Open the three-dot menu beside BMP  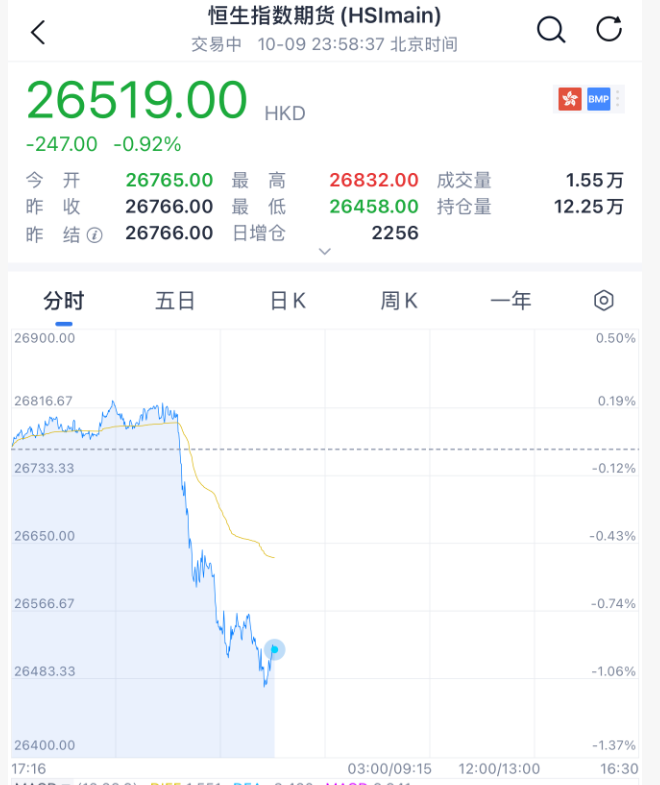tap(619, 99)
